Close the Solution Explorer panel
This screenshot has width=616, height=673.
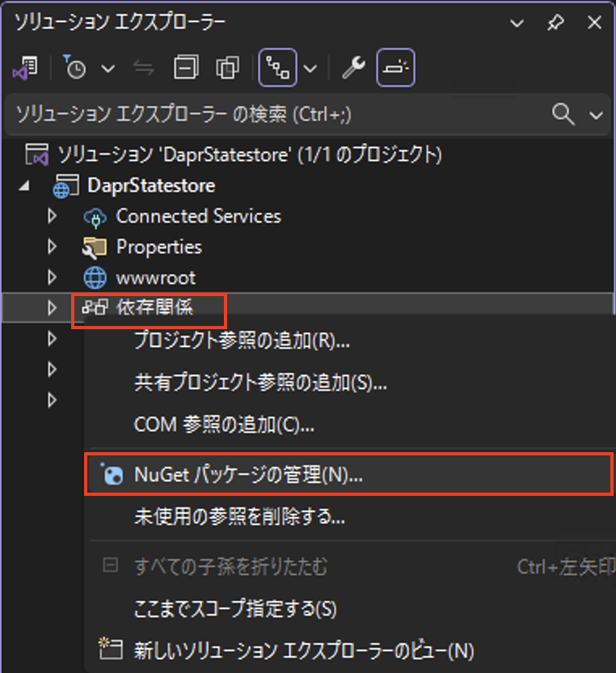point(594,23)
